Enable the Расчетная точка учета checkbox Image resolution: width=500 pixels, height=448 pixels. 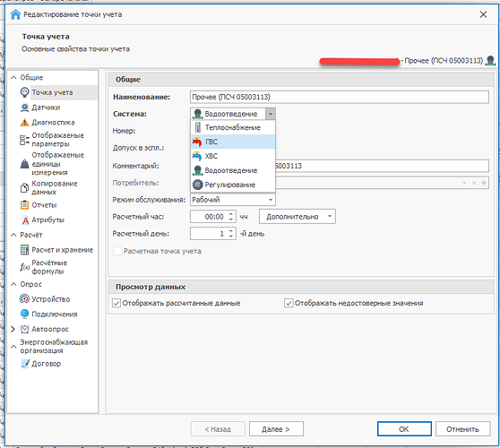point(117,251)
